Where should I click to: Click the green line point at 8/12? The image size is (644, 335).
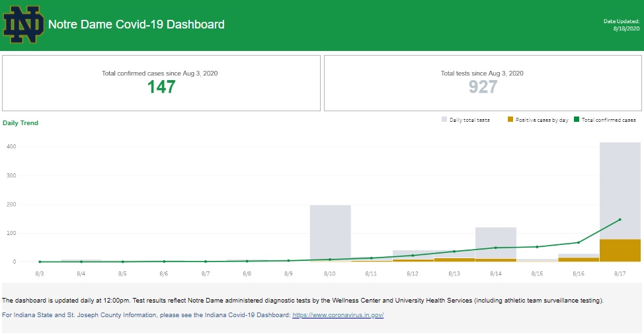413,256
